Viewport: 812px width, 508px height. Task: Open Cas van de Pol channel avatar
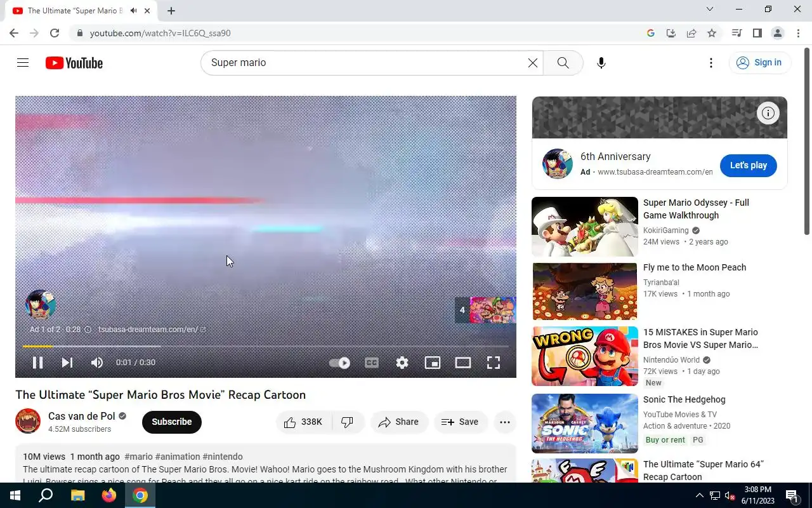click(28, 422)
